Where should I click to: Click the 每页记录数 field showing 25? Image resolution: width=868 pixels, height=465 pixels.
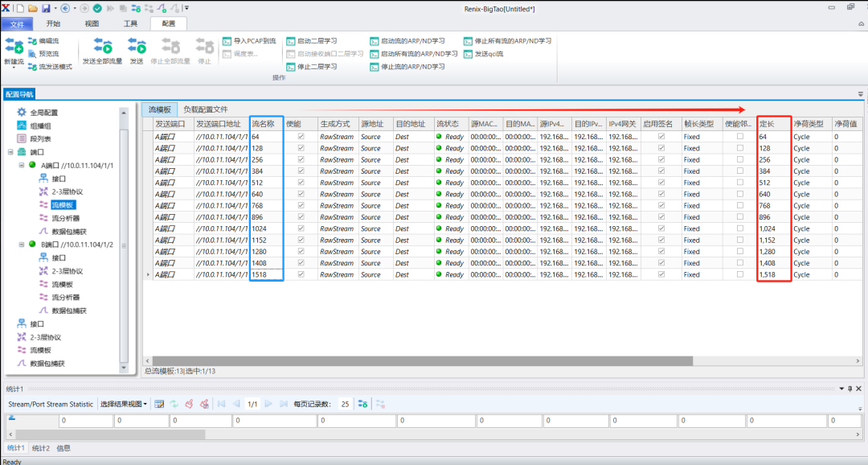(345, 404)
